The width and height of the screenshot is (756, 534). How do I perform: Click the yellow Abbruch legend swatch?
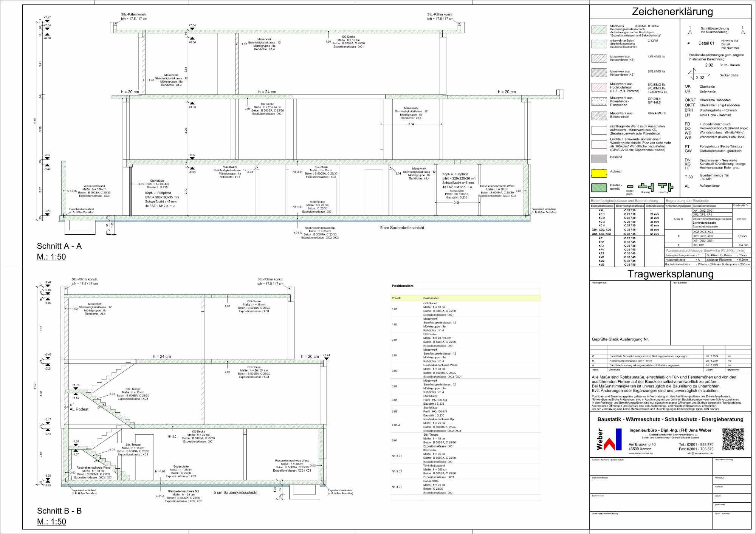[x=599, y=173]
